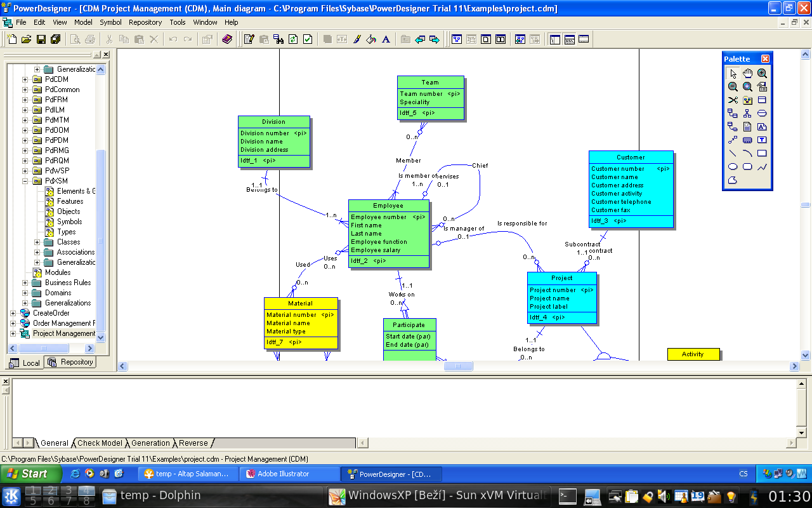The width and height of the screenshot is (812, 508).
Task: Select the Delete scissors tool in Palette
Action: pos(733,100)
